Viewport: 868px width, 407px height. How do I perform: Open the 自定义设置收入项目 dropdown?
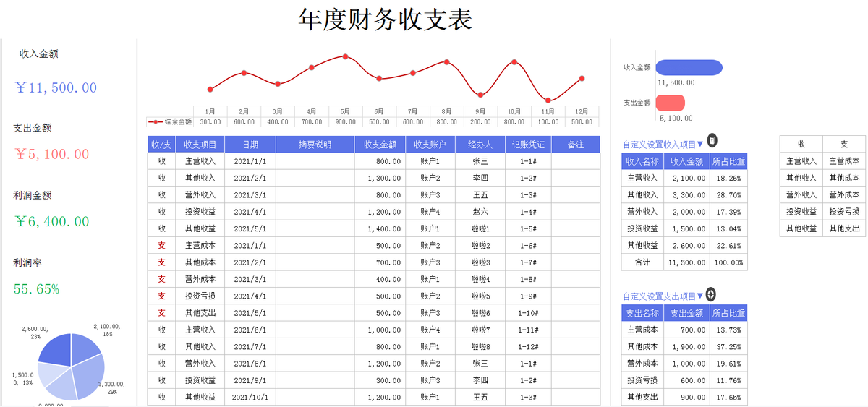[699, 145]
